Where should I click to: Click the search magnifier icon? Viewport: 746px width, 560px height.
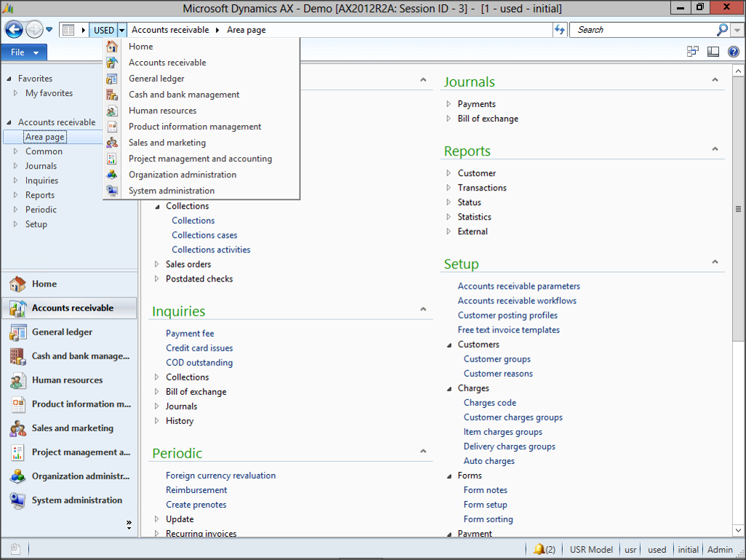click(x=722, y=30)
